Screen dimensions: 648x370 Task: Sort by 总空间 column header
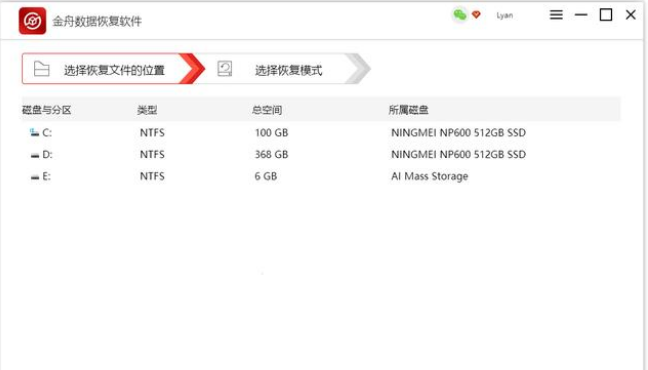pos(267,110)
